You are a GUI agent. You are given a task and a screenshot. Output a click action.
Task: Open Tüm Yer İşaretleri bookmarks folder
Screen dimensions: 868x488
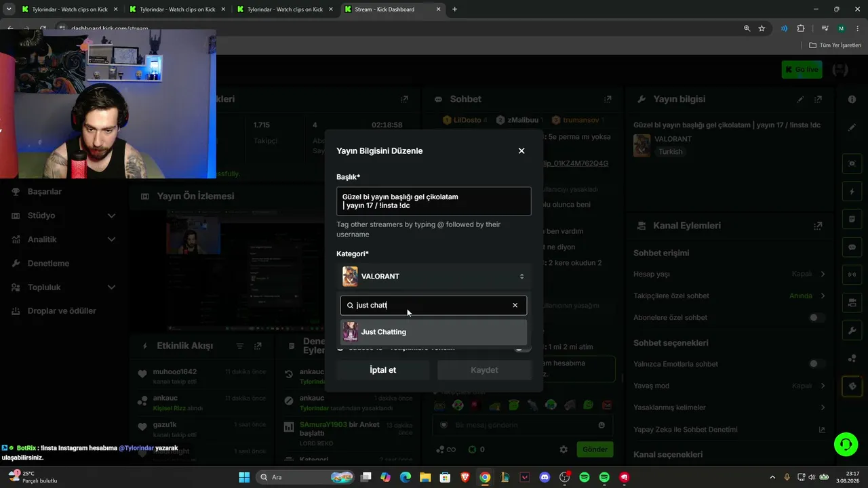click(x=835, y=45)
